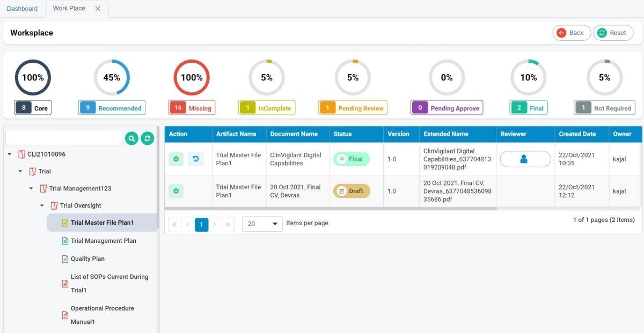This screenshot has height=333, width=644.
Task: Refresh the document tree using the refresh icon
Action: [x=147, y=137]
